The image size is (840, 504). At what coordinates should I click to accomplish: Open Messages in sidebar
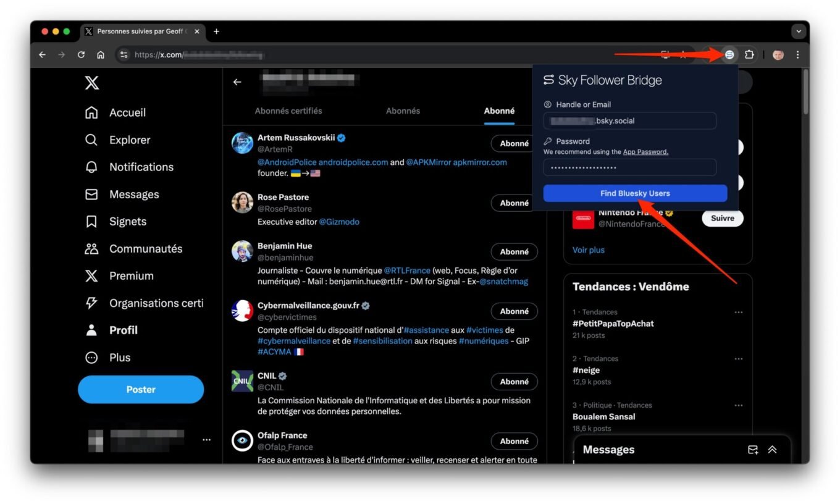click(122, 194)
